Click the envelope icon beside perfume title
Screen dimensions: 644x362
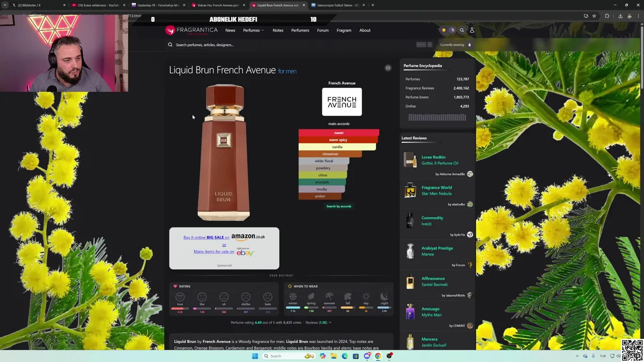388,68
